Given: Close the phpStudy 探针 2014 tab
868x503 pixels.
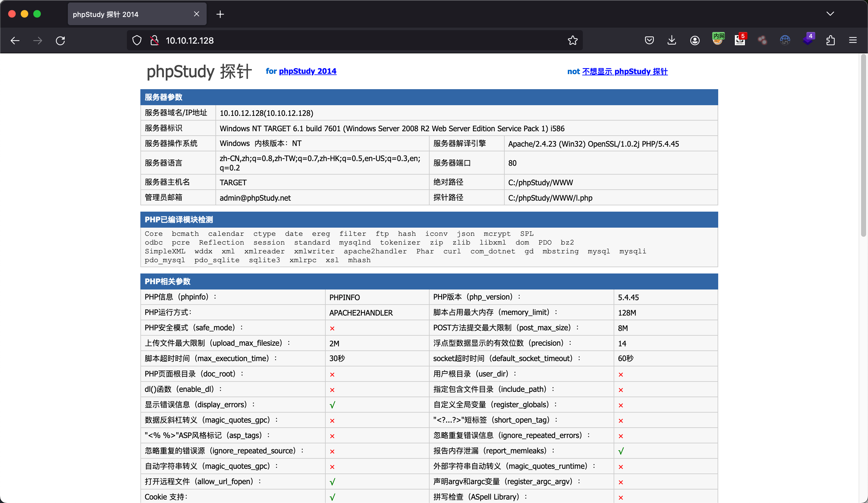Looking at the screenshot, I should (196, 14).
